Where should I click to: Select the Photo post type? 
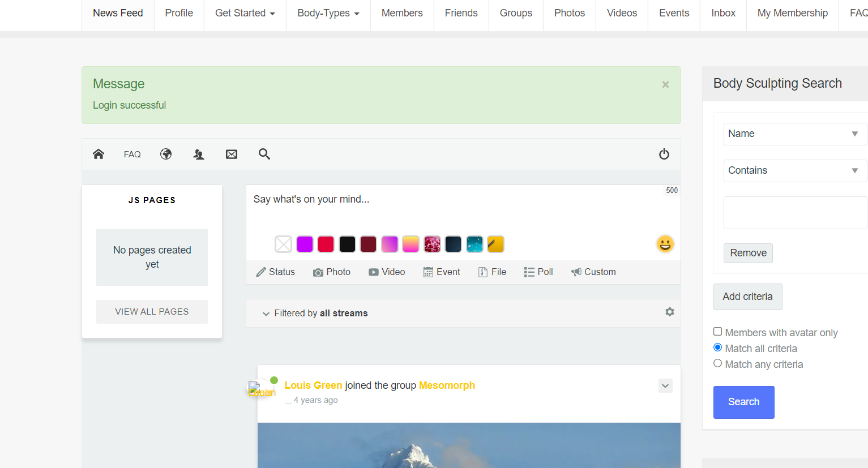coord(332,272)
